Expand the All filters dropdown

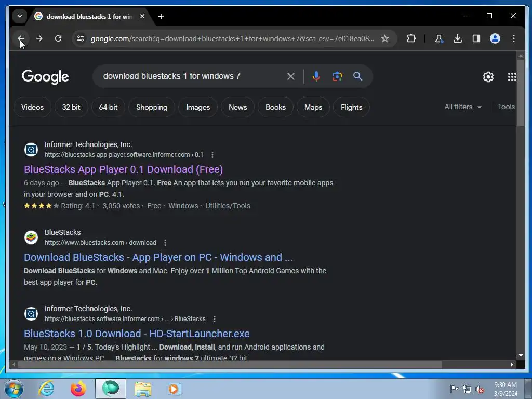pyautogui.click(x=463, y=107)
